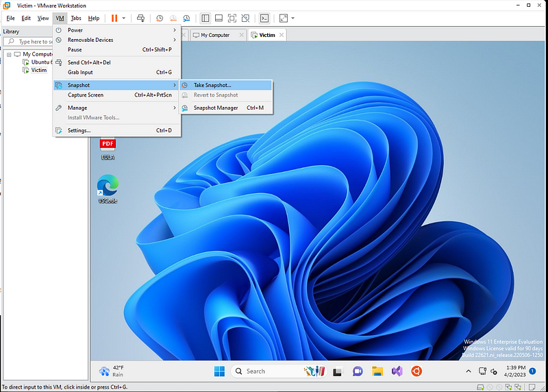Screen dimensions: 548x392
Task: Enter full screen mode via toolbar icon
Action: coord(232,19)
